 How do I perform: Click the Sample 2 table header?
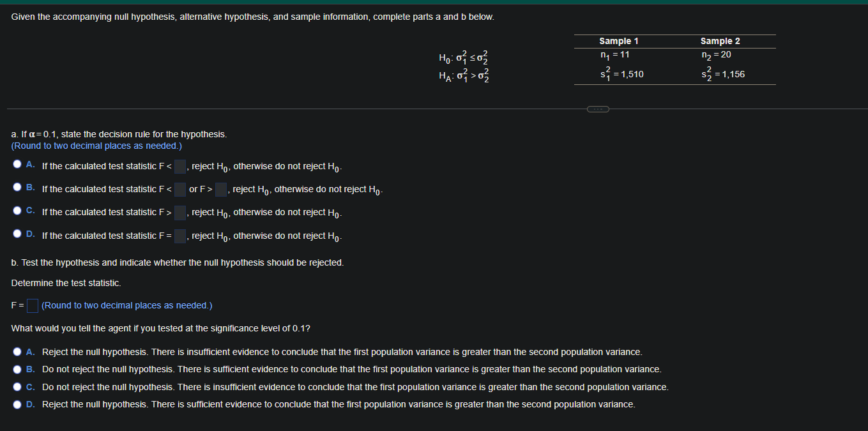[x=720, y=41]
